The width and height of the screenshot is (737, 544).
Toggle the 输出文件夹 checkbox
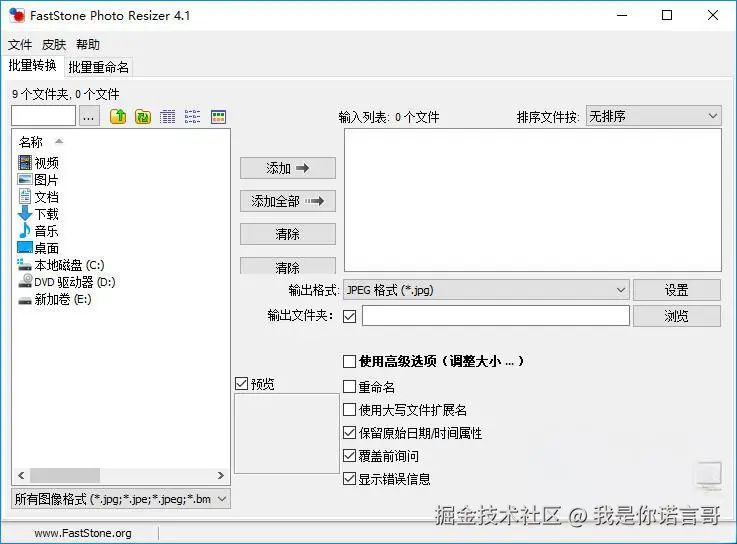pos(349,316)
